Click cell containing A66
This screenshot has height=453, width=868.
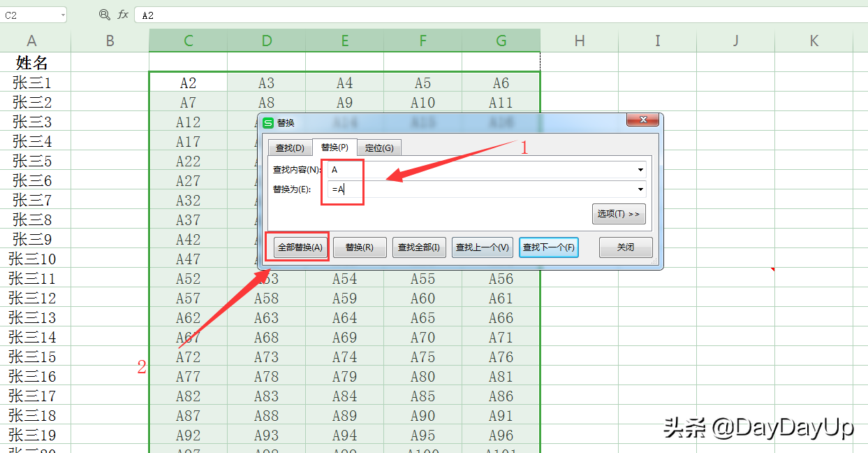(x=501, y=317)
